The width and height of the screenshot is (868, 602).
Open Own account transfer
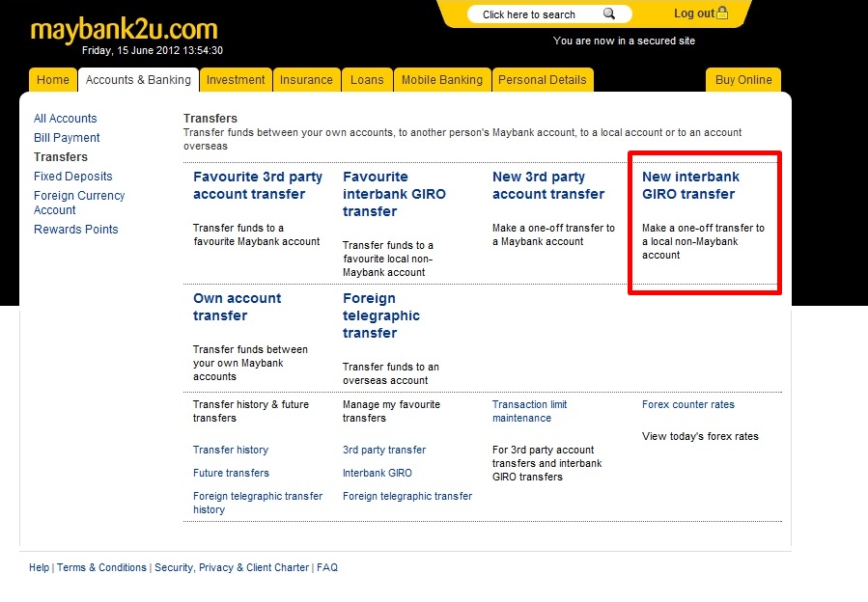tap(237, 307)
